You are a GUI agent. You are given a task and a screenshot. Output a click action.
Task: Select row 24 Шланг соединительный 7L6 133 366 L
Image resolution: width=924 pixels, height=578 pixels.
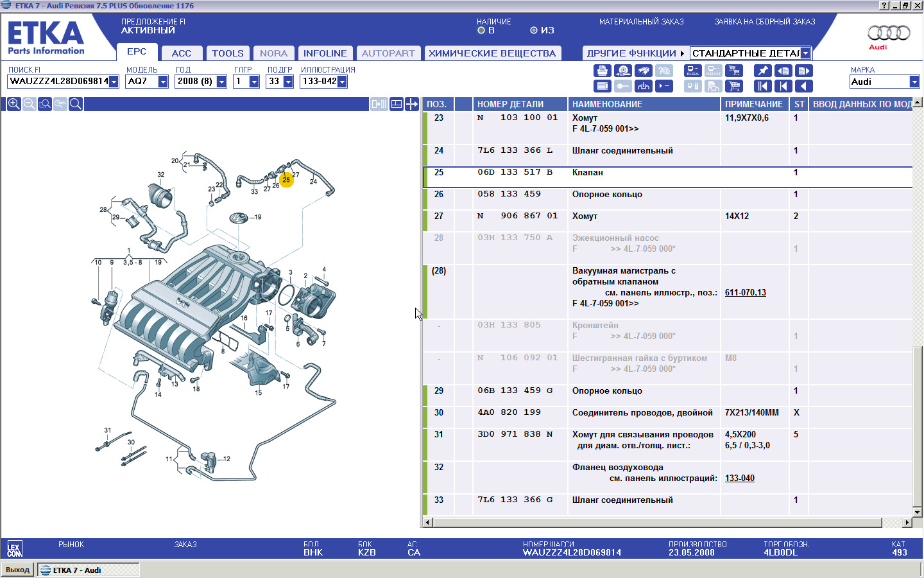(x=667, y=155)
